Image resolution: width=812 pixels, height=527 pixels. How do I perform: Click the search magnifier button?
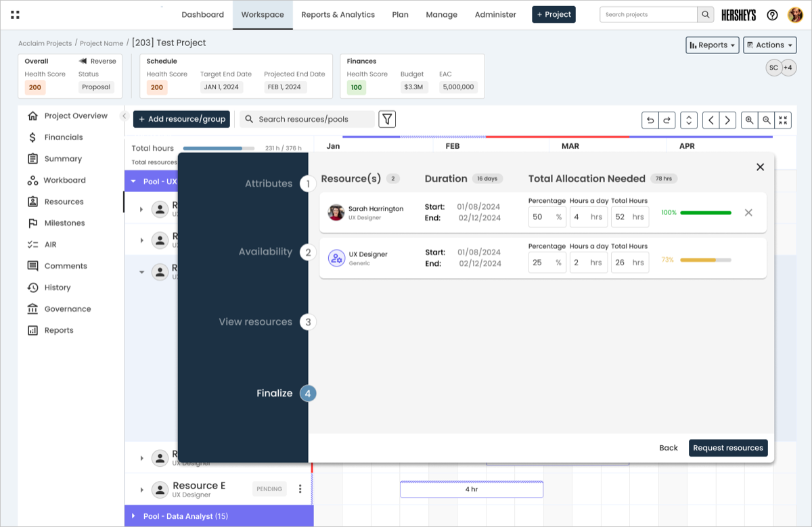coord(706,14)
